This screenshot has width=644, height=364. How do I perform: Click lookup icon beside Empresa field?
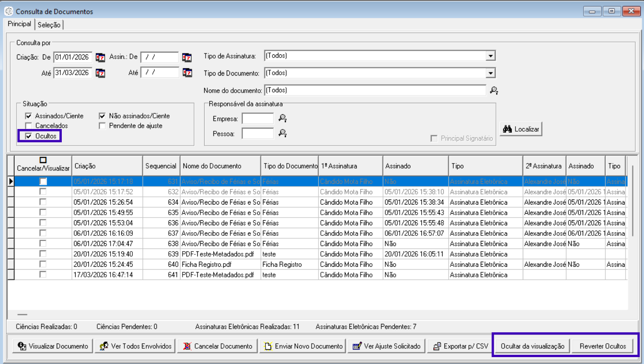tap(283, 118)
